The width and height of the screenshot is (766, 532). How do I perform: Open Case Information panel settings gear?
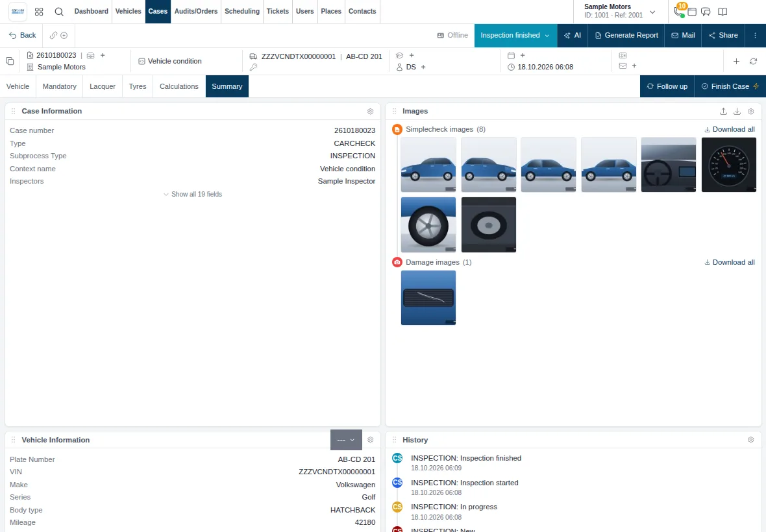click(370, 112)
